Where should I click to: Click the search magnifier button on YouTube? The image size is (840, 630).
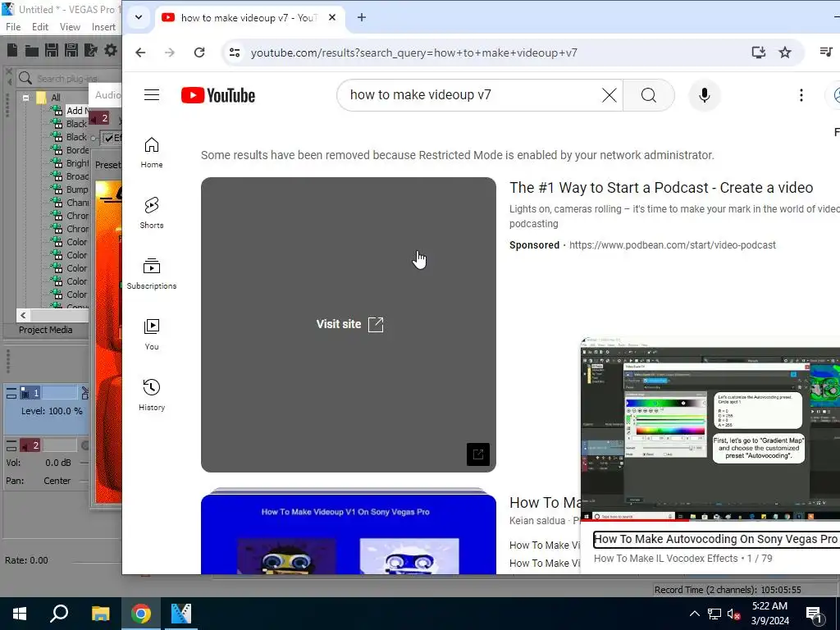point(649,95)
